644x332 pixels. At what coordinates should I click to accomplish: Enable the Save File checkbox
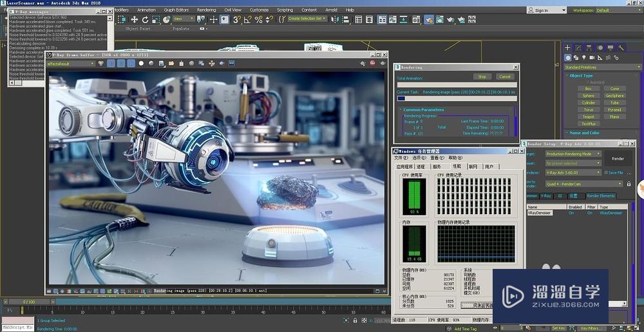tap(605, 172)
